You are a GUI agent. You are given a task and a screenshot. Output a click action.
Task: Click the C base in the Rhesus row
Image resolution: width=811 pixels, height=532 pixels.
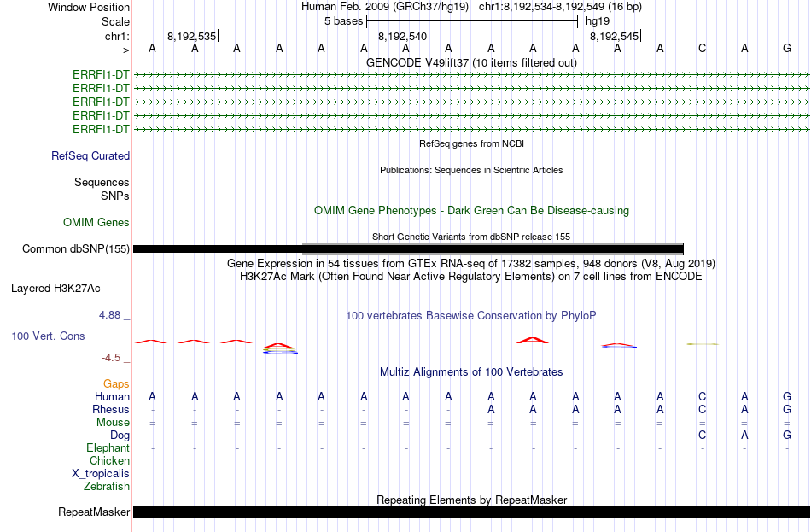point(702,409)
